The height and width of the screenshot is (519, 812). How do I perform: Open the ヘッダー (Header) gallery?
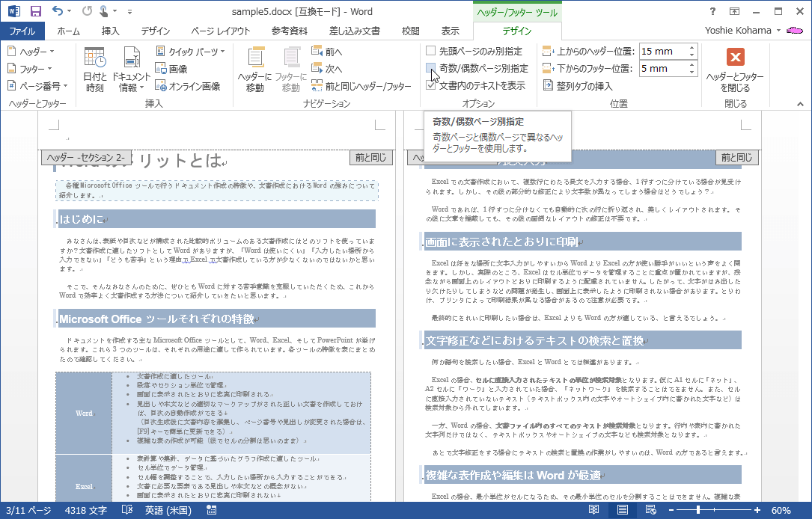click(31, 52)
